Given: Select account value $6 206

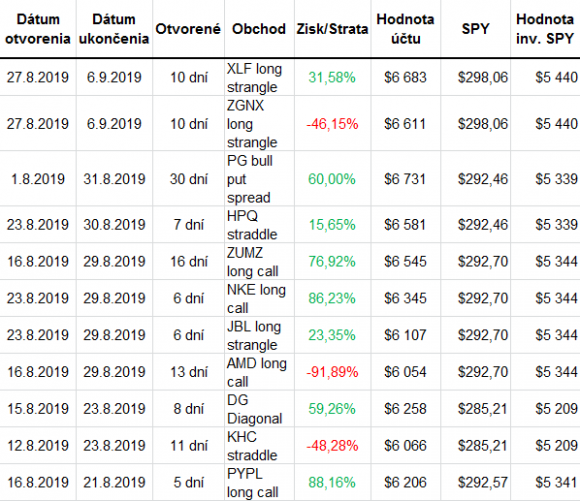Looking at the screenshot, I should 405,483.
